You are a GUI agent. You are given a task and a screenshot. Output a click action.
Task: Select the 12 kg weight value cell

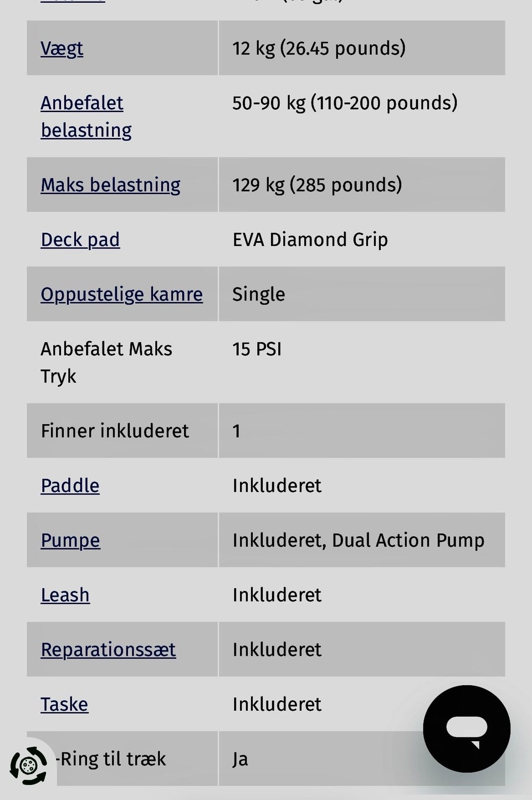click(362, 48)
